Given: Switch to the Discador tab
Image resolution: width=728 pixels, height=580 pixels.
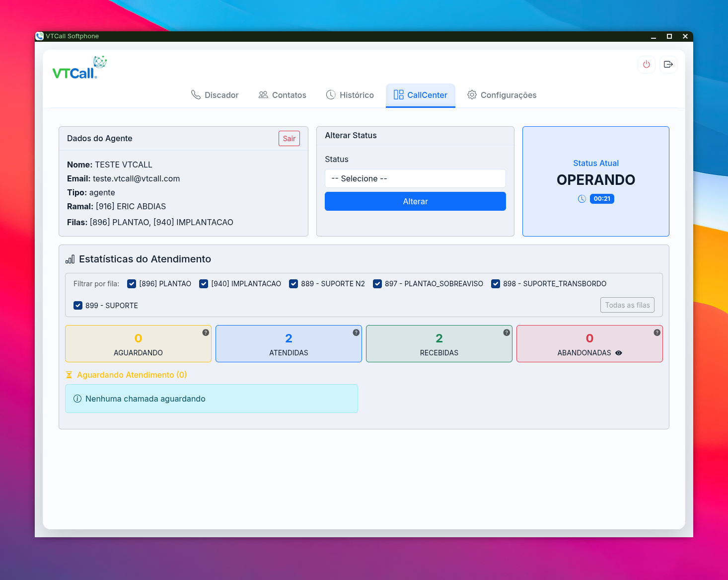Looking at the screenshot, I should tap(215, 95).
